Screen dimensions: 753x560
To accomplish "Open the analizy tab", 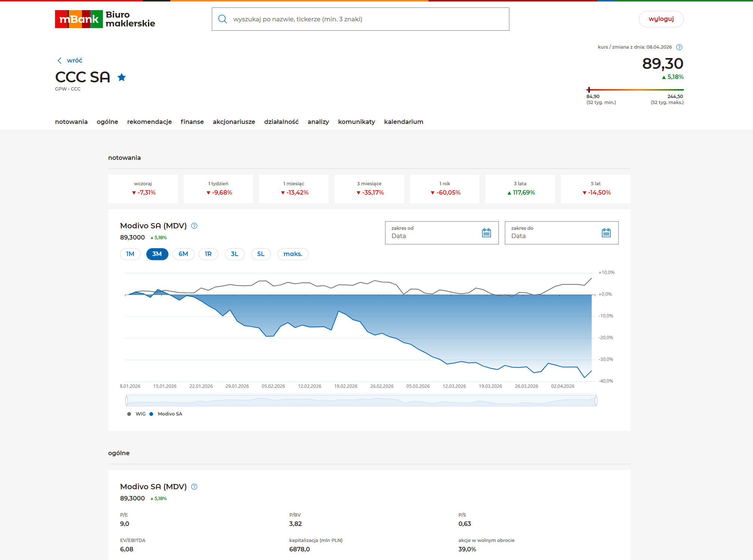I will [x=318, y=122].
